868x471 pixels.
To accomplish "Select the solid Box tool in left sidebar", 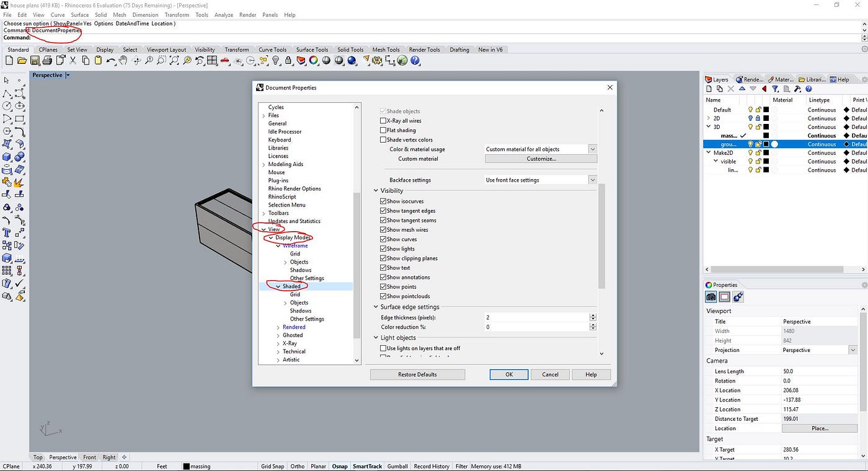I will [7, 157].
